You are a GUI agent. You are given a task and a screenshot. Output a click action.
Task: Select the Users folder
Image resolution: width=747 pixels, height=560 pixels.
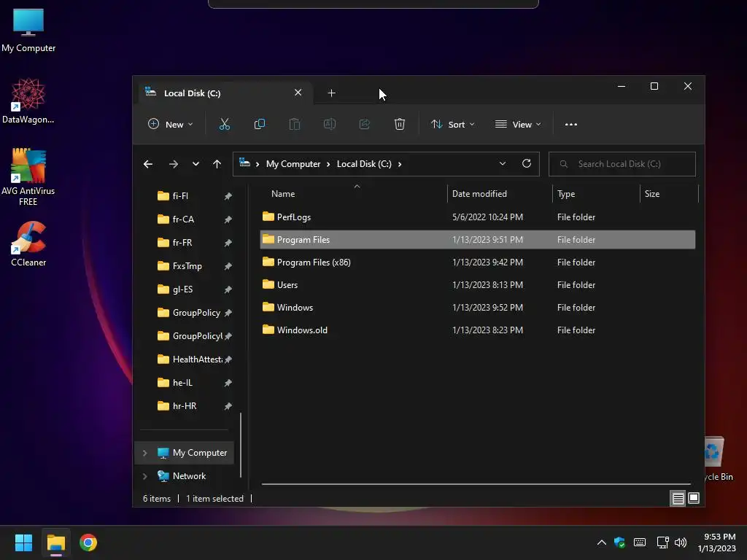point(477,285)
